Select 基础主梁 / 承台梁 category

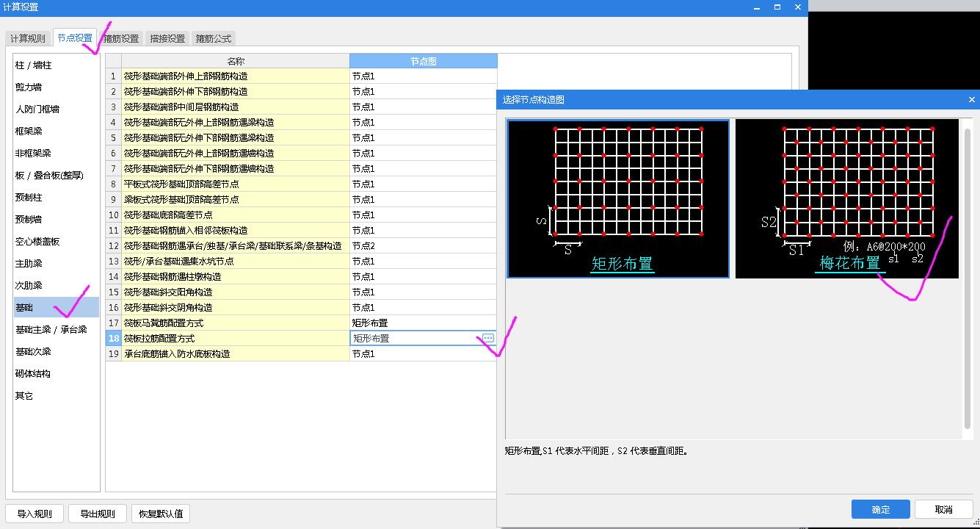pyautogui.click(x=56, y=330)
